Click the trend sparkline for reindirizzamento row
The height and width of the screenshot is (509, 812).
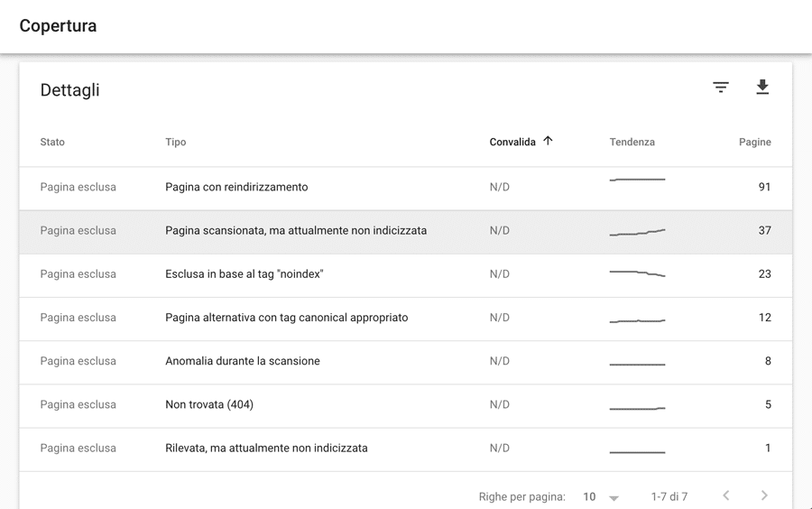pos(637,180)
